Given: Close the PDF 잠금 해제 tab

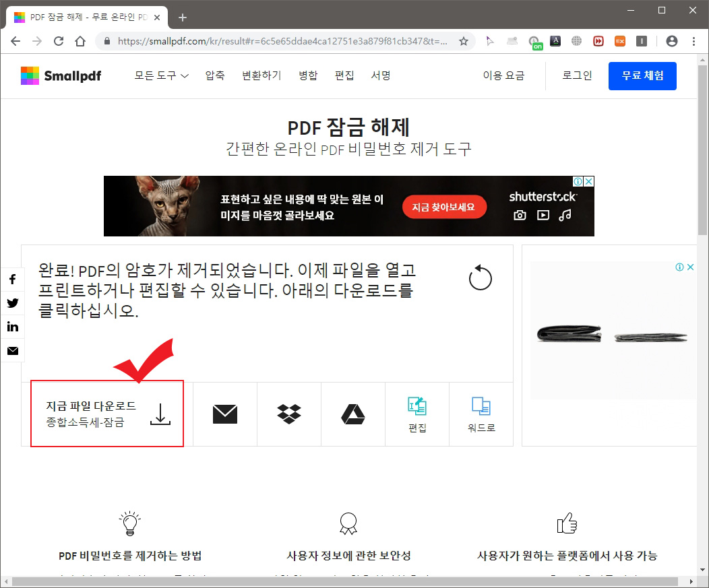Looking at the screenshot, I should [x=157, y=18].
